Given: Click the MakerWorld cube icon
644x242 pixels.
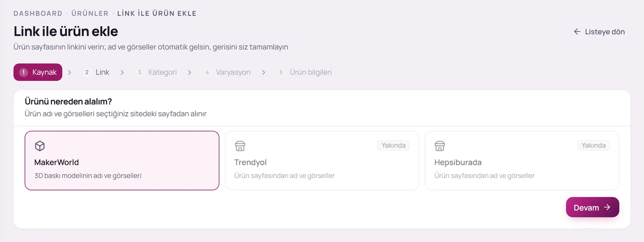Looking at the screenshot, I should click(x=40, y=146).
